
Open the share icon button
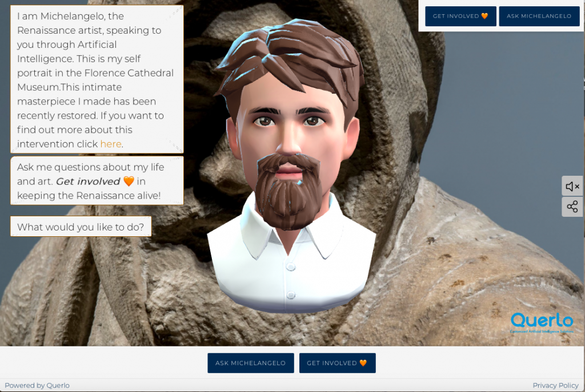(572, 207)
